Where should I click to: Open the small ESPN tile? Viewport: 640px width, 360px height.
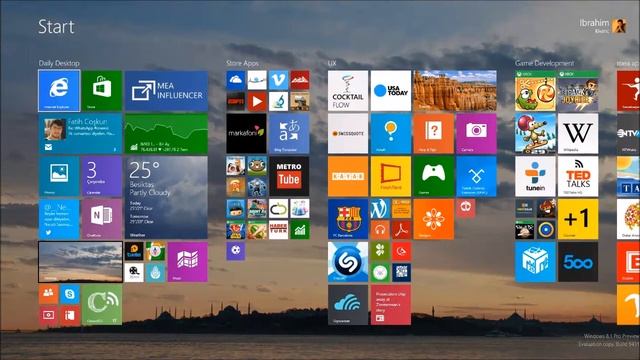pos(236,101)
